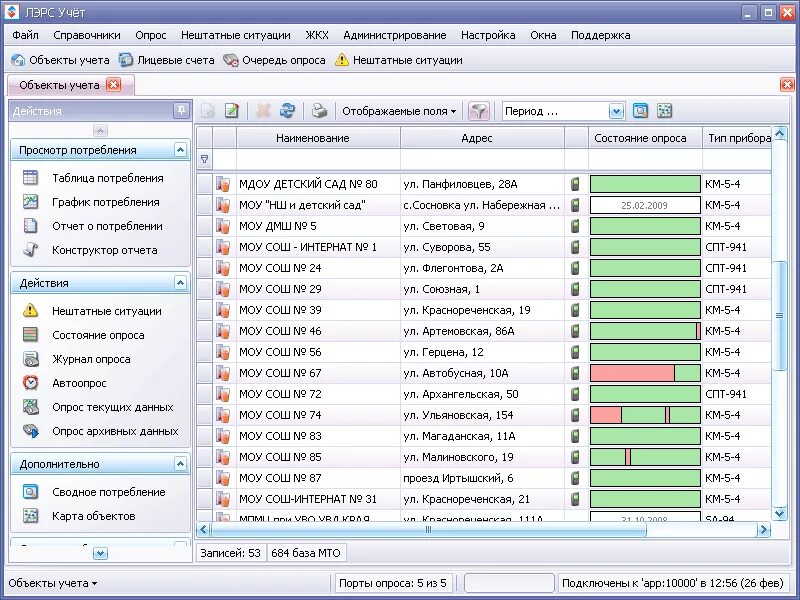This screenshot has width=800, height=600.
Task: Click Наименование filter input cell
Action: click(318, 159)
